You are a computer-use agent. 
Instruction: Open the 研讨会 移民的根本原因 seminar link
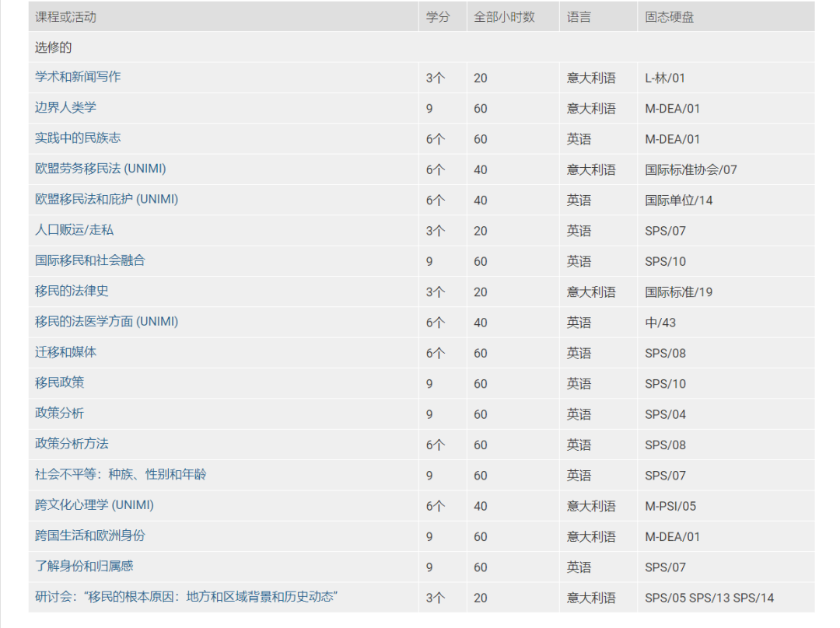[186, 596]
